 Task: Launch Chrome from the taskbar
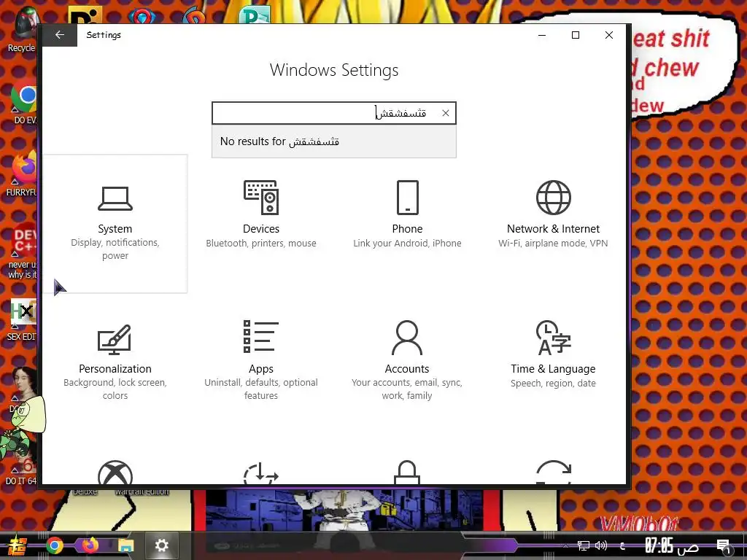click(x=55, y=545)
